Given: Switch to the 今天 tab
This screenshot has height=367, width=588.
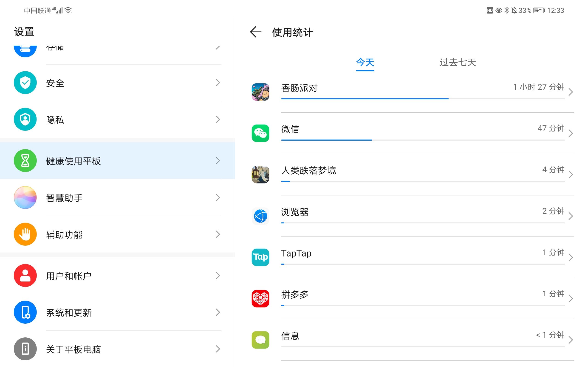Looking at the screenshot, I should click(365, 63).
